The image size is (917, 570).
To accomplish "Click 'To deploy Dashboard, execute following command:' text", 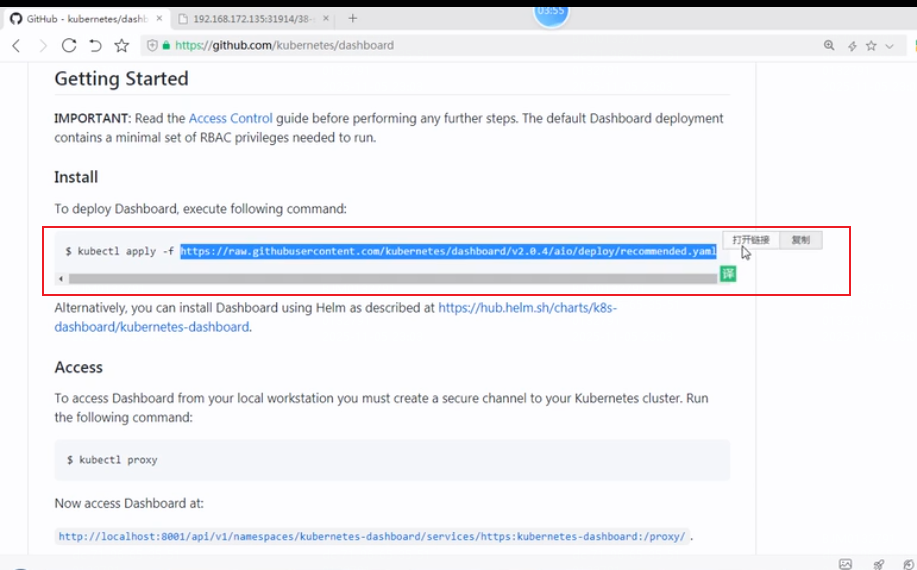I will 201,209.
